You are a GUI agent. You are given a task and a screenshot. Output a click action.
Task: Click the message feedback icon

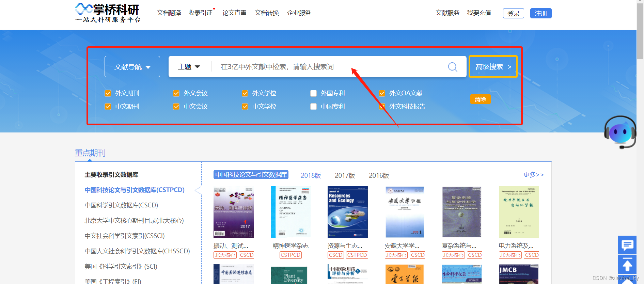[627, 245]
